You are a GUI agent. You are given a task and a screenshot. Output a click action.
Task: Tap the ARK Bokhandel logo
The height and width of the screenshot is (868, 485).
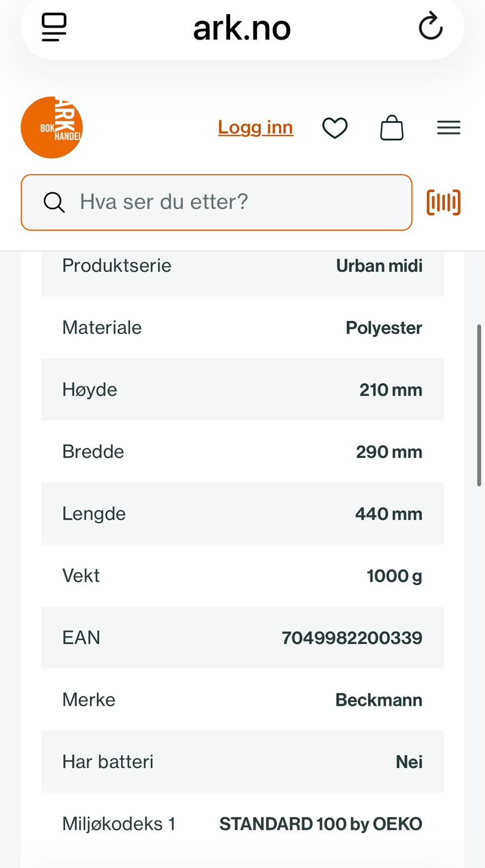coord(52,127)
